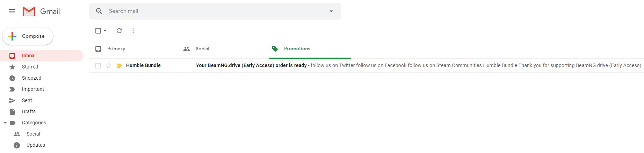Open the main menu hamburger icon
The image size is (644, 153).
12,11
